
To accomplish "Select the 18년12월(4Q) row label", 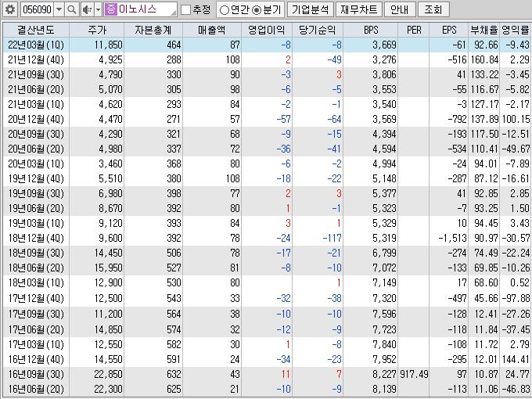I will tap(36, 238).
